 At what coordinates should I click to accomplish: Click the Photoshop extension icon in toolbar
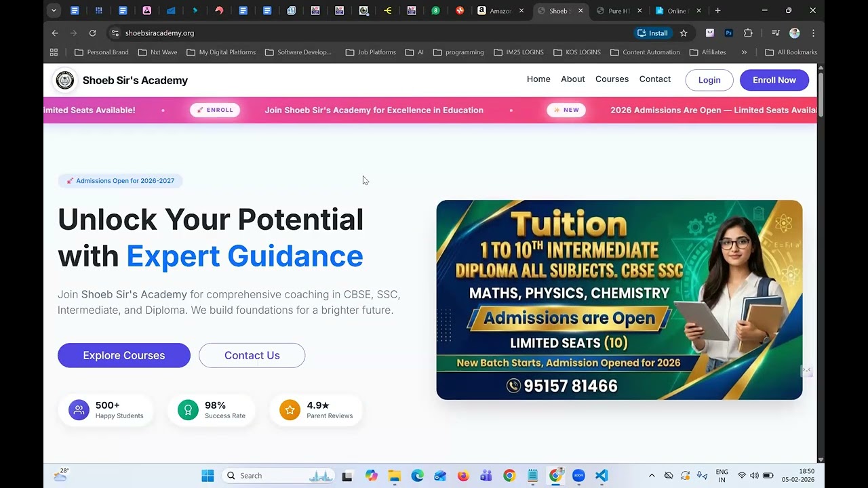click(x=729, y=33)
